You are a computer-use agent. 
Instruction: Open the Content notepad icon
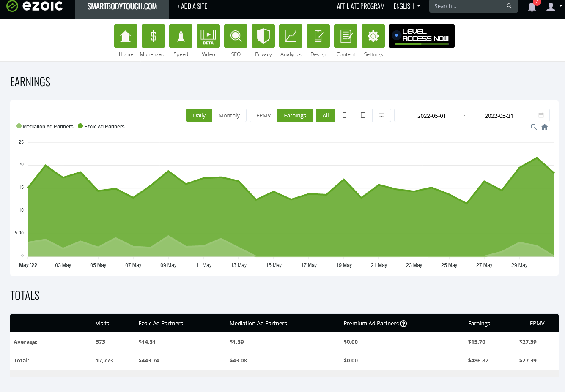pyautogui.click(x=346, y=36)
